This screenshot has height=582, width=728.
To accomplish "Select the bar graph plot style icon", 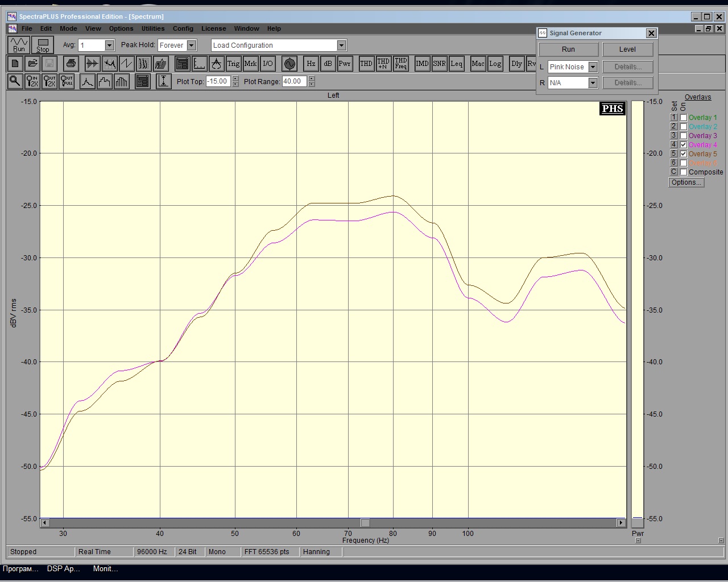I will (121, 81).
